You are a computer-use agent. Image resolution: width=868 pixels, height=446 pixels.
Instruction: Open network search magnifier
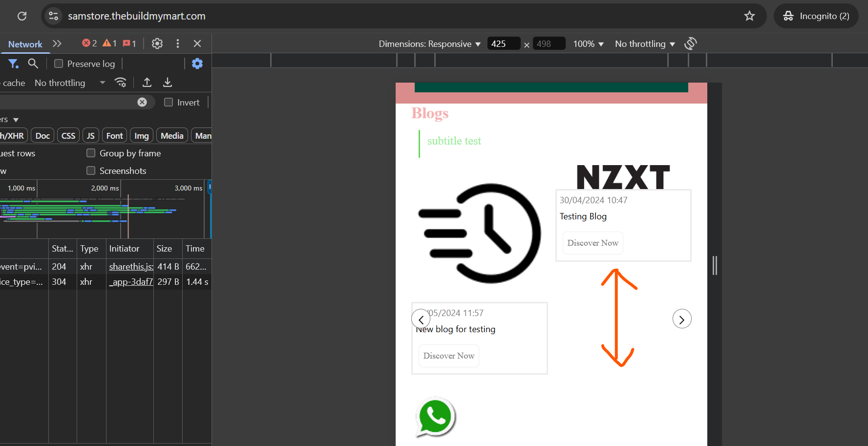tap(33, 64)
